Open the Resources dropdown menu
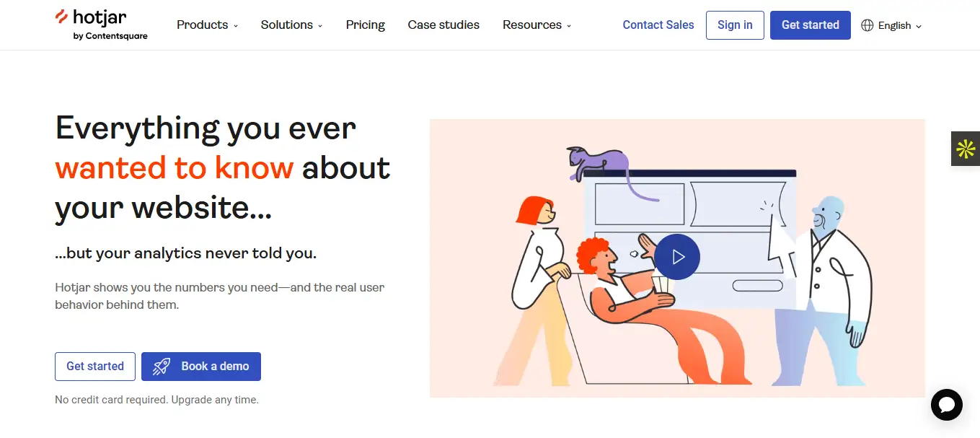 point(537,25)
